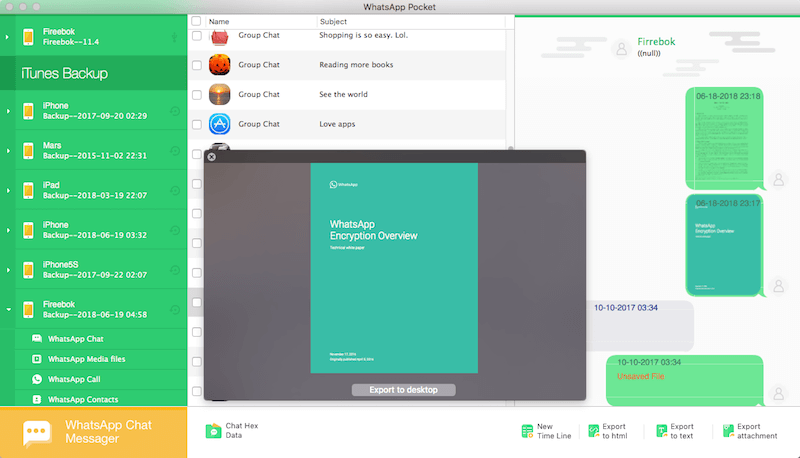Click the Encryption Overview preview page
The image size is (800, 458).
394,268
